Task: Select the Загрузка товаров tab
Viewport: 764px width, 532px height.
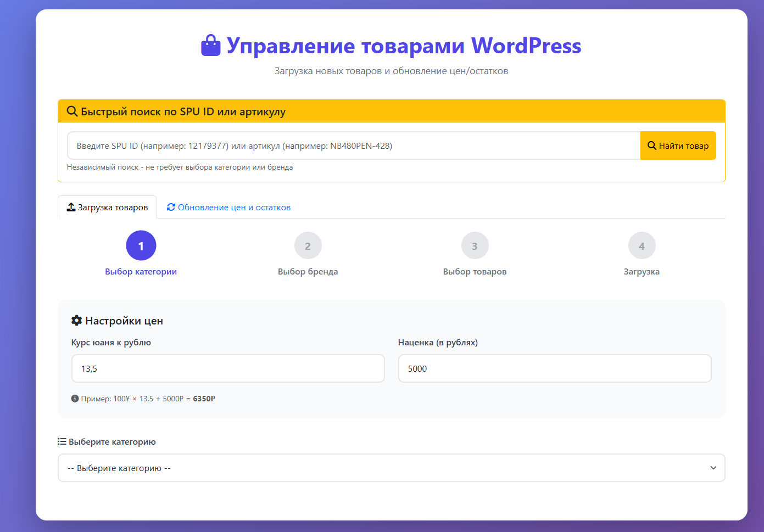Action: [x=107, y=207]
